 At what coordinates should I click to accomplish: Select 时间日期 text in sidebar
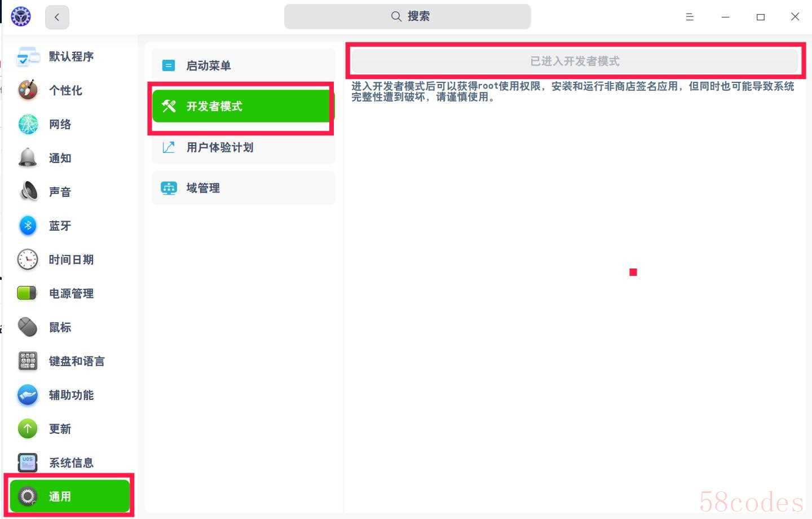point(71,259)
